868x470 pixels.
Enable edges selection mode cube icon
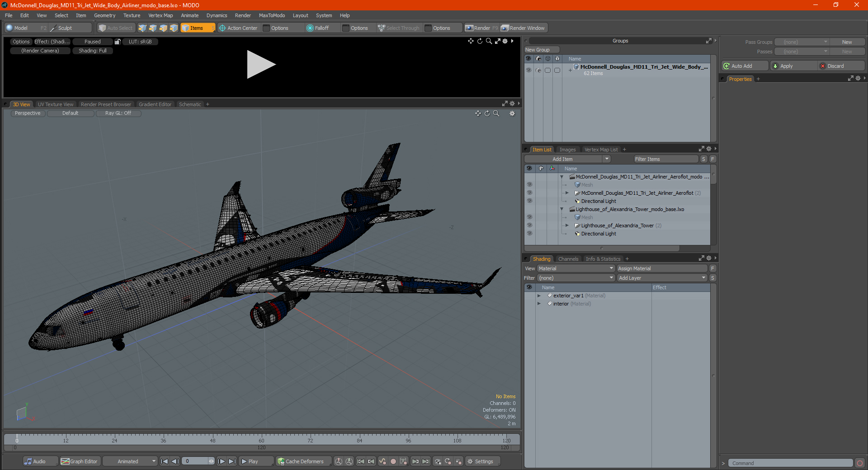click(x=153, y=28)
